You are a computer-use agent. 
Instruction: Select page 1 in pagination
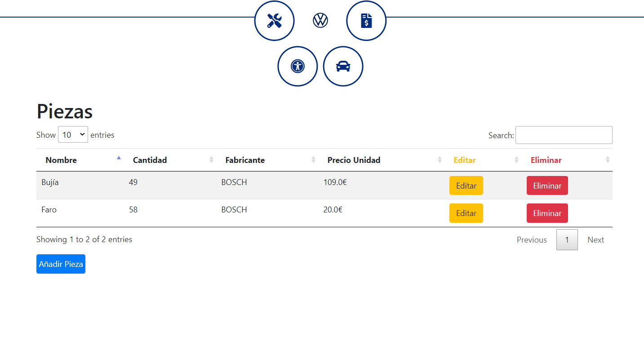pos(567,240)
